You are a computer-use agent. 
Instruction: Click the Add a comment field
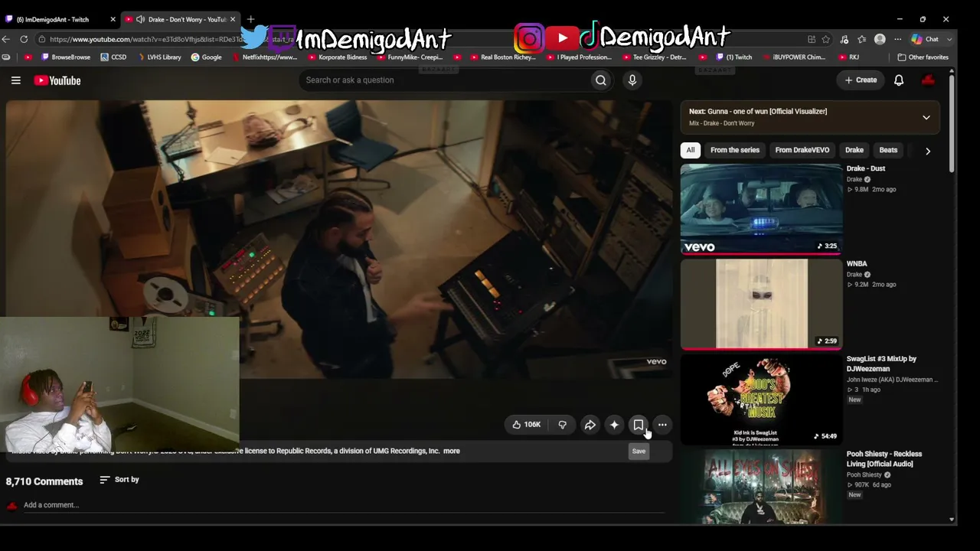[x=345, y=505]
